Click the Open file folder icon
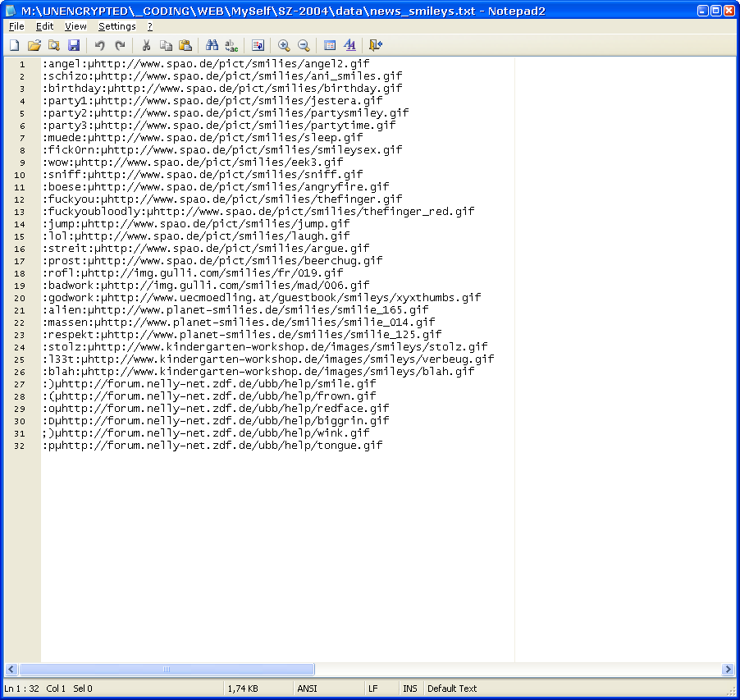 pyautogui.click(x=34, y=45)
